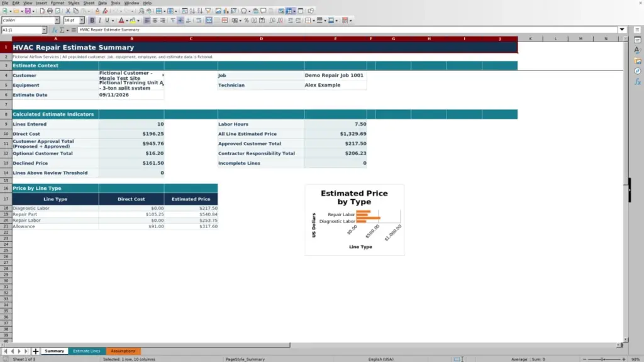Open the Data menu
Image resolution: width=644 pixels, height=362 pixels.
pos(103,3)
